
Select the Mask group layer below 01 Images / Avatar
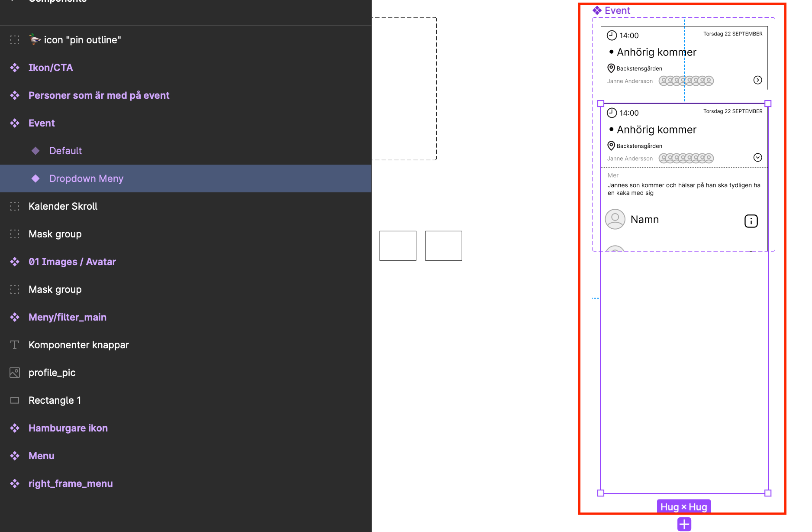pyautogui.click(x=186, y=289)
